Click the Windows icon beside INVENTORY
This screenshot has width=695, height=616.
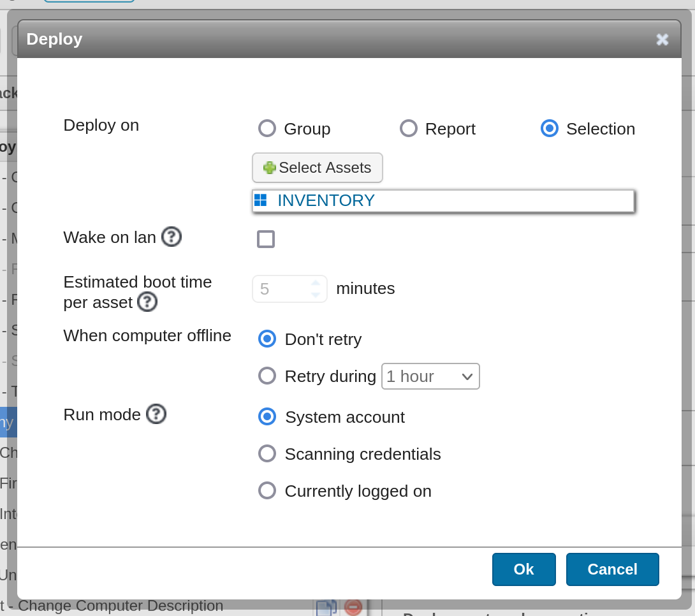coord(261,200)
